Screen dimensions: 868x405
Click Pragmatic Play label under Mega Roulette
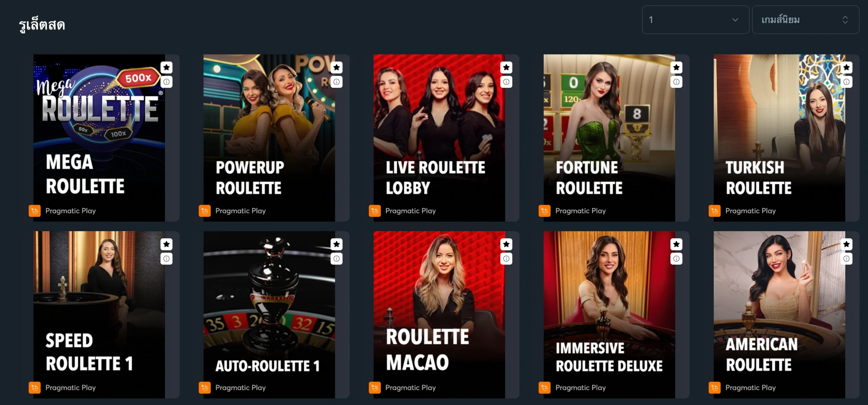71,211
